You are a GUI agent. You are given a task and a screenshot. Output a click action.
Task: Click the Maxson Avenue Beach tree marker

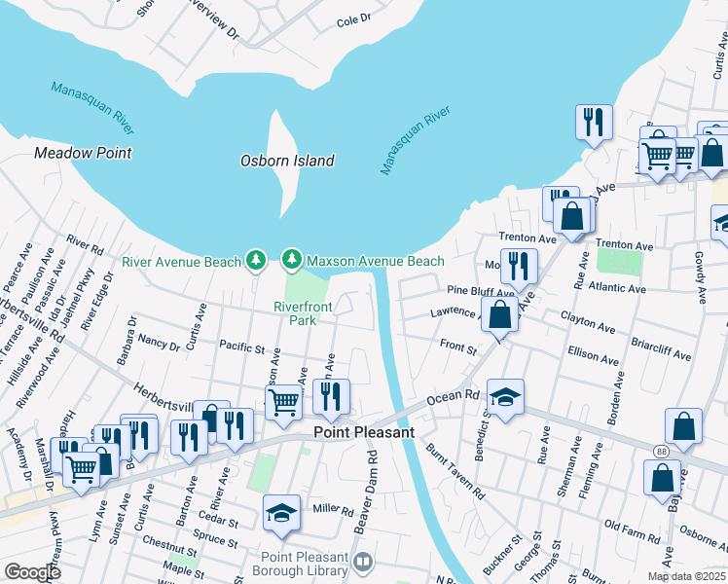(292, 260)
